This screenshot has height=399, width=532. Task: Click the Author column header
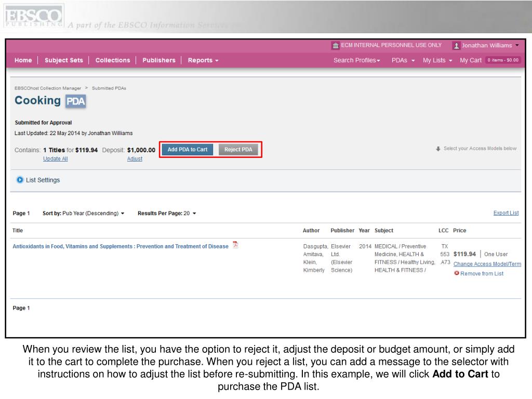click(311, 230)
